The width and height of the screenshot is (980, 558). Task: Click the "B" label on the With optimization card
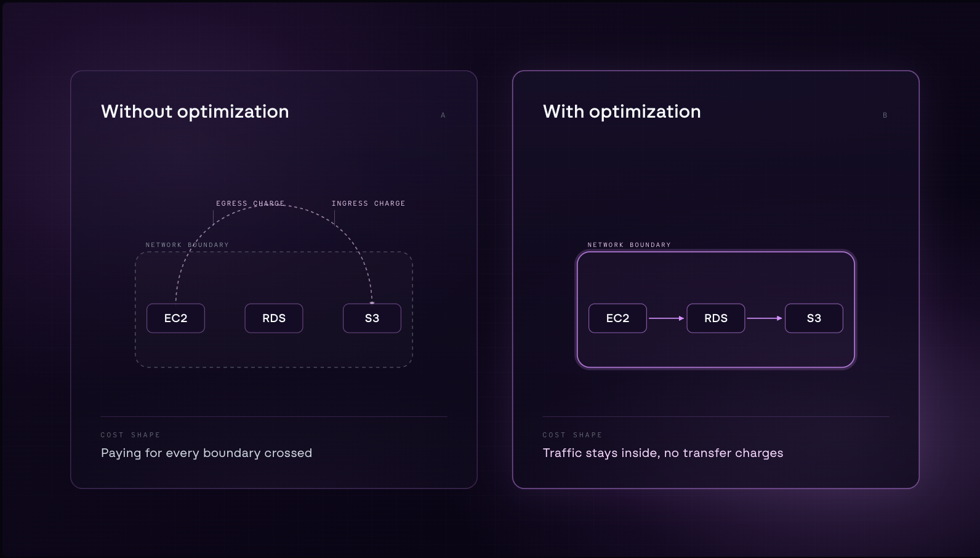[885, 115]
